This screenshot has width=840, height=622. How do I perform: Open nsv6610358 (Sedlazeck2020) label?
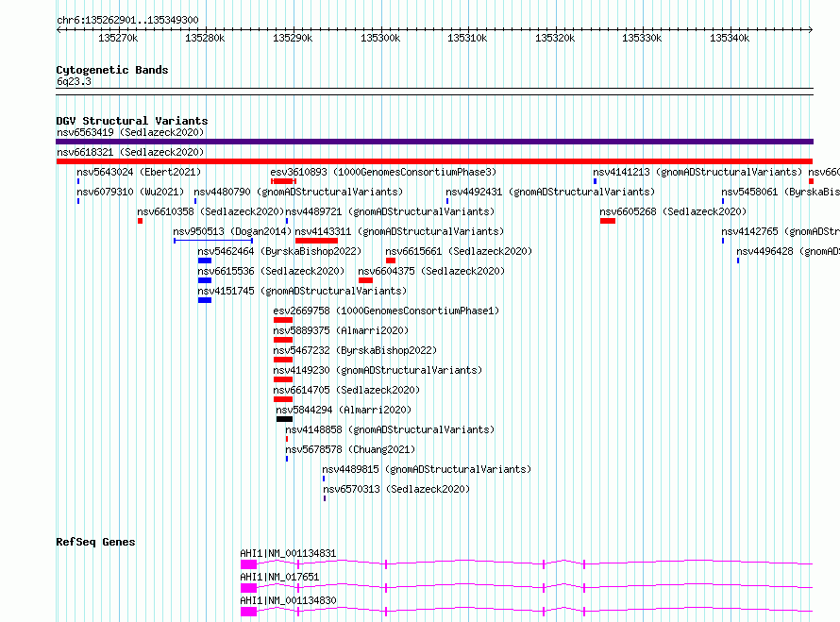pyautogui.click(x=210, y=211)
